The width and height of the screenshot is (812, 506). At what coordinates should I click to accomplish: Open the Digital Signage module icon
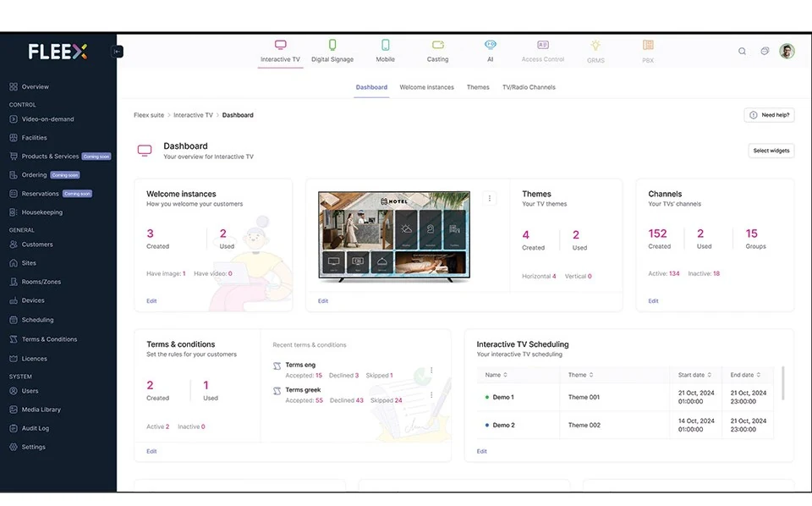[x=332, y=45]
